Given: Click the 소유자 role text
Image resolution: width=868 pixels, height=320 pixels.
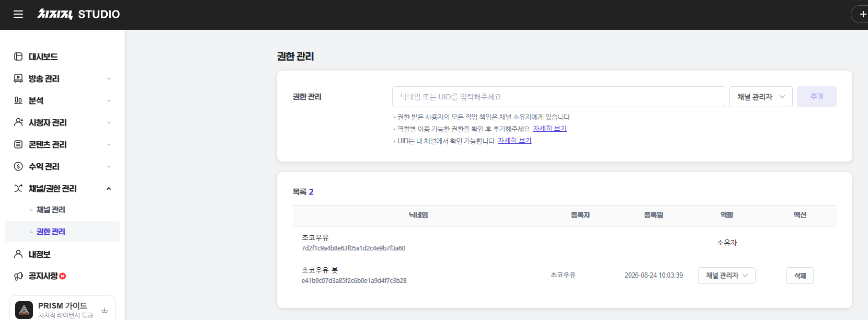Looking at the screenshot, I should tap(727, 243).
